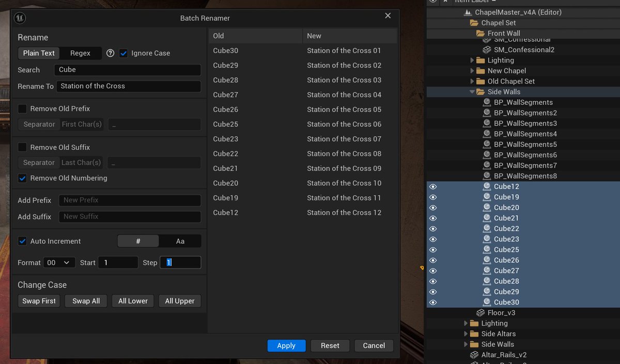Expand the Lighting folder below Floor_v3
620x364 pixels.
coord(466,323)
